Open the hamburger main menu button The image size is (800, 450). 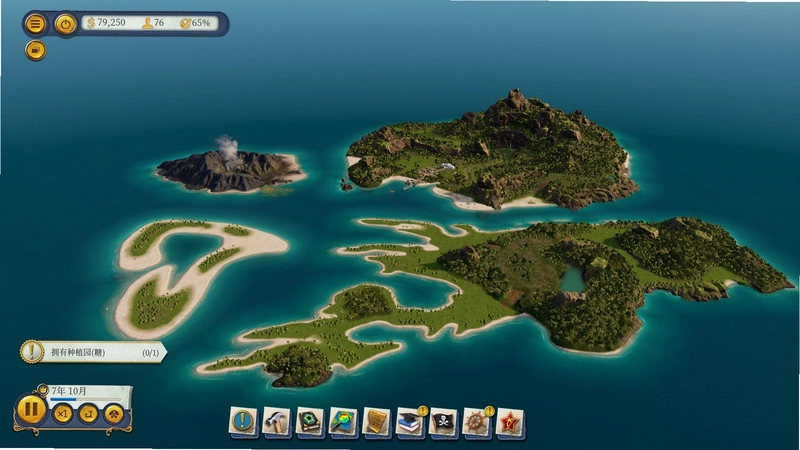click(x=35, y=24)
